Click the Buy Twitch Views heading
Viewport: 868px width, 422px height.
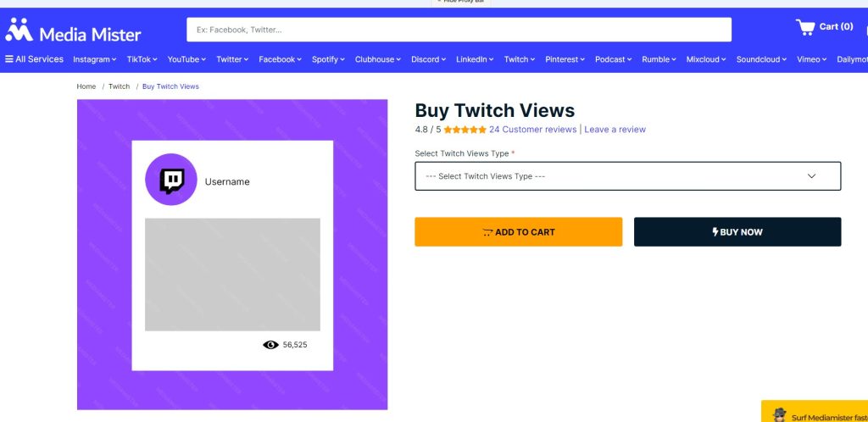coord(495,111)
